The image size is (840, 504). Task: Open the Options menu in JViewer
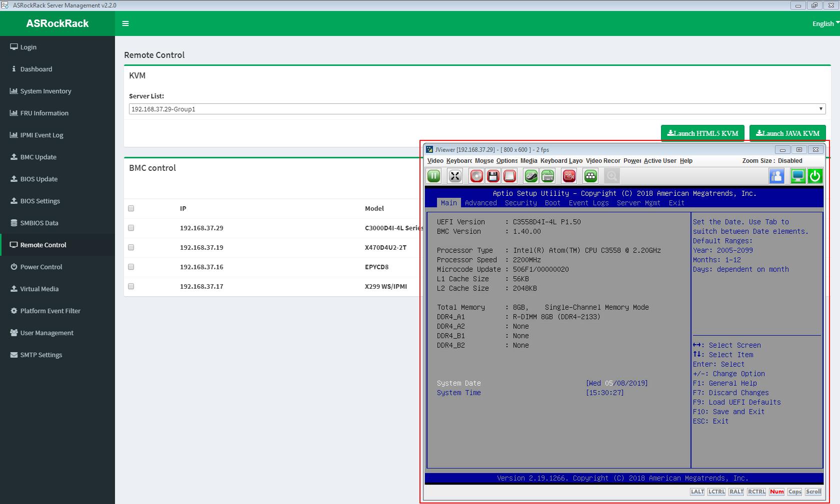click(507, 161)
